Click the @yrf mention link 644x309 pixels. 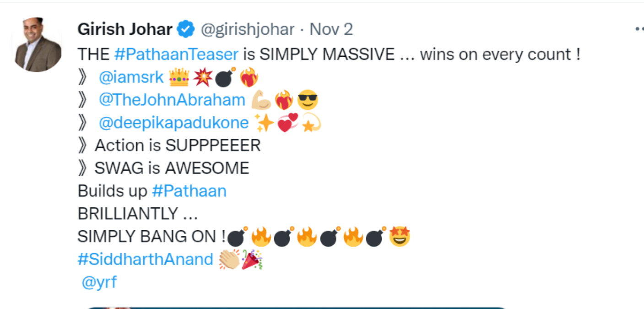click(x=99, y=282)
